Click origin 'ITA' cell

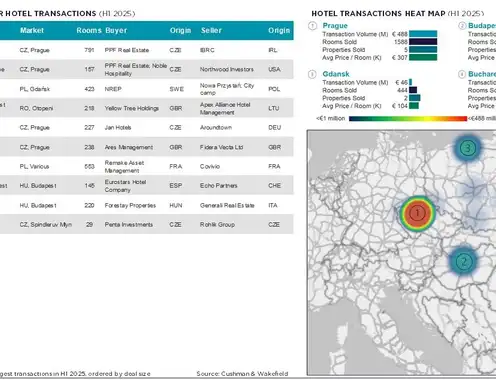[x=273, y=205]
